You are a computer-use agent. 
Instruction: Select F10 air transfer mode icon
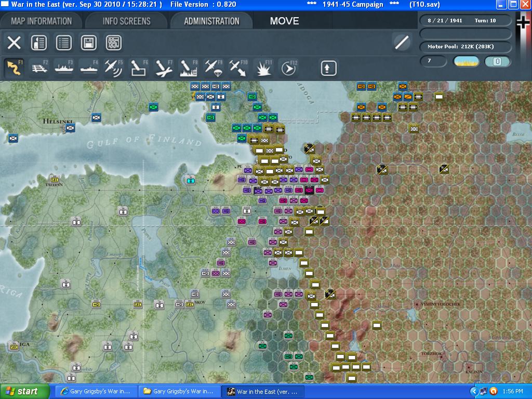point(238,68)
